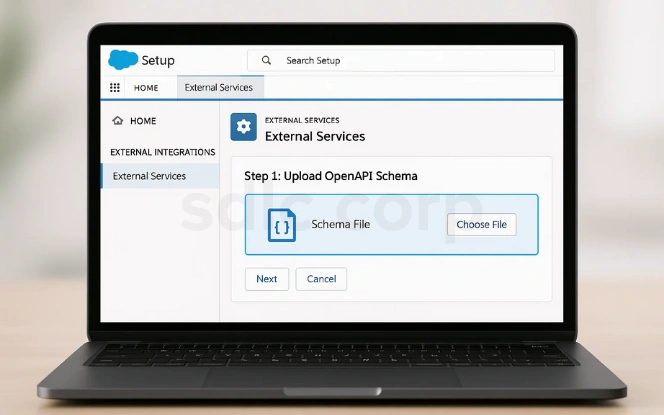This screenshot has height=415, width=664.
Task: Click the EXTERNAL INTEGRATIONS section heading
Action: [163, 152]
